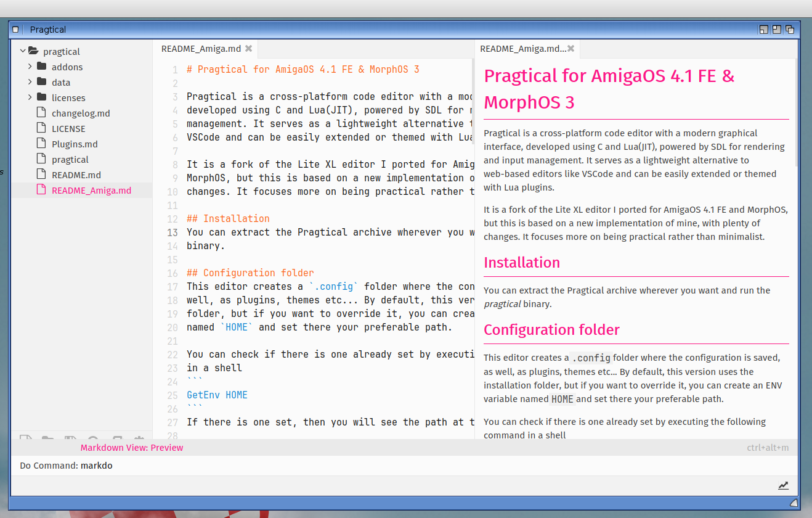Click the Installation heading in the preview
The height and width of the screenshot is (518, 812).
522,263
